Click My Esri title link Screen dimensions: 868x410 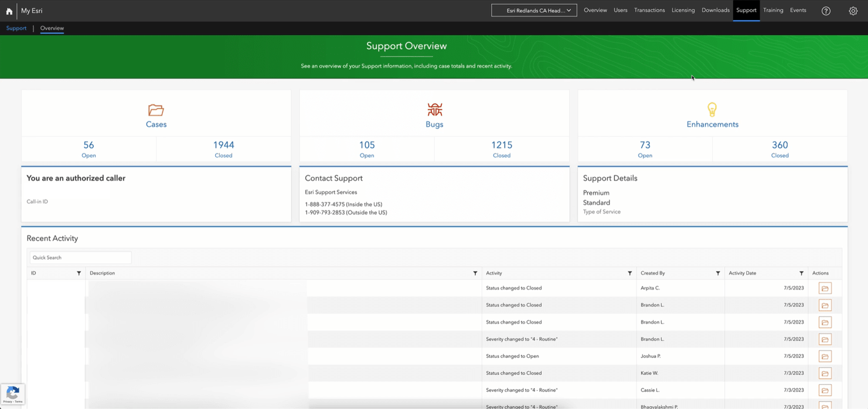point(32,11)
